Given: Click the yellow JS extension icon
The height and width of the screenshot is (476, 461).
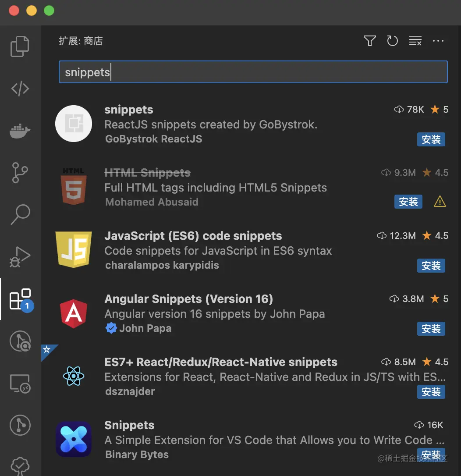Looking at the screenshot, I should 74,249.
